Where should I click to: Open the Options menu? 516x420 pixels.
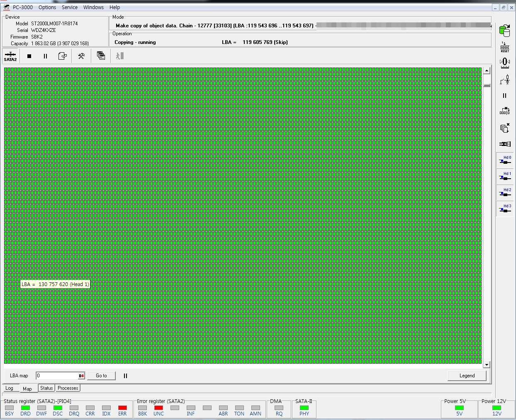coord(47,7)
